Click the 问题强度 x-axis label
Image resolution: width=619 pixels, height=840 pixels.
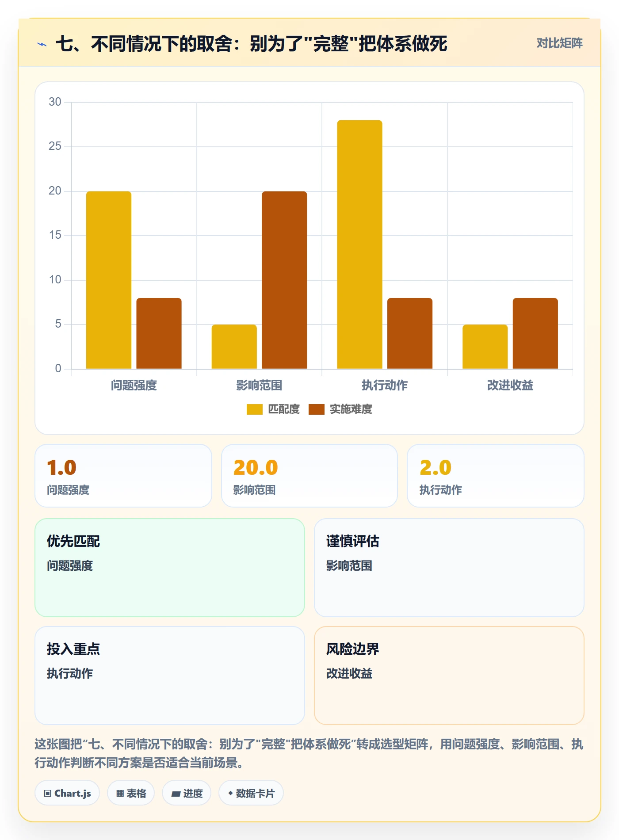pyautogui.click(x=134, y=386)
